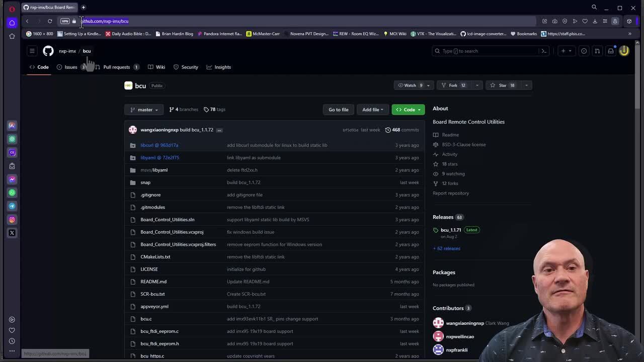This screenshot has width=644, height=362.
Task: Open browser search magnifier in title bar
Action: click(594, 7)
